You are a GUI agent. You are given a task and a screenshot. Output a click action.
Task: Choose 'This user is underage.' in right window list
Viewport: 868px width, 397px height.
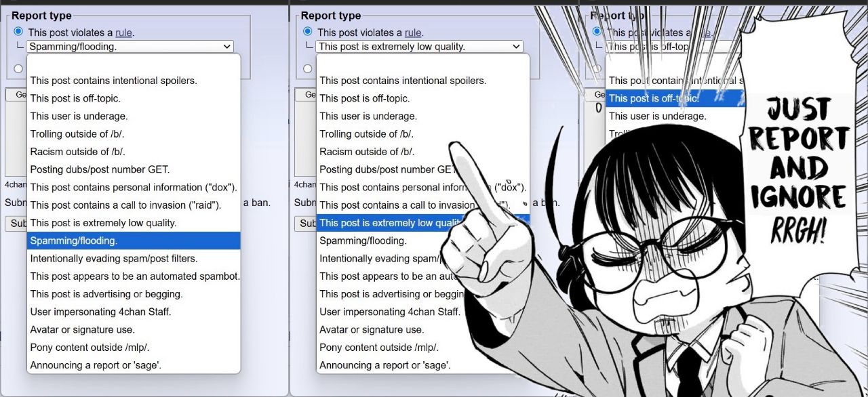[675, 116]
